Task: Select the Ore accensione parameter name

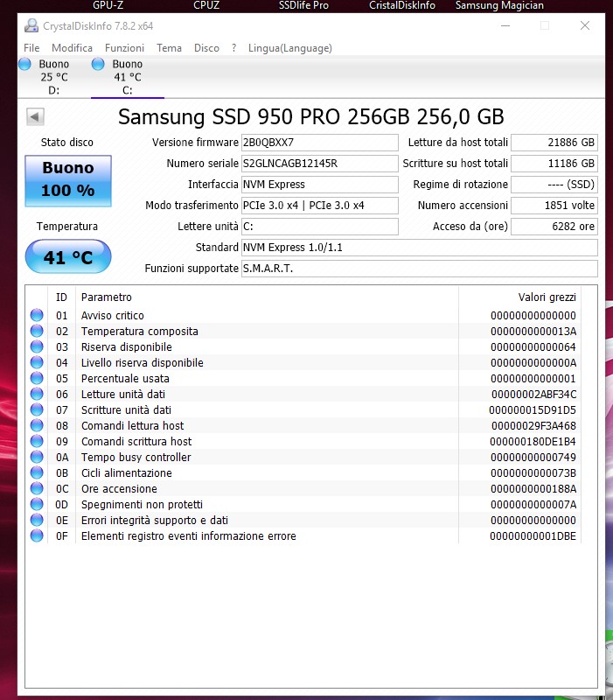Action: pyautogui.click(x=119, y=489)
